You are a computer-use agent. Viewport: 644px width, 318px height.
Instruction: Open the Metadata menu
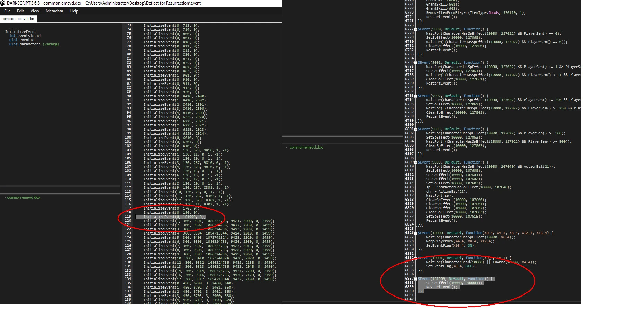point(54,11)
